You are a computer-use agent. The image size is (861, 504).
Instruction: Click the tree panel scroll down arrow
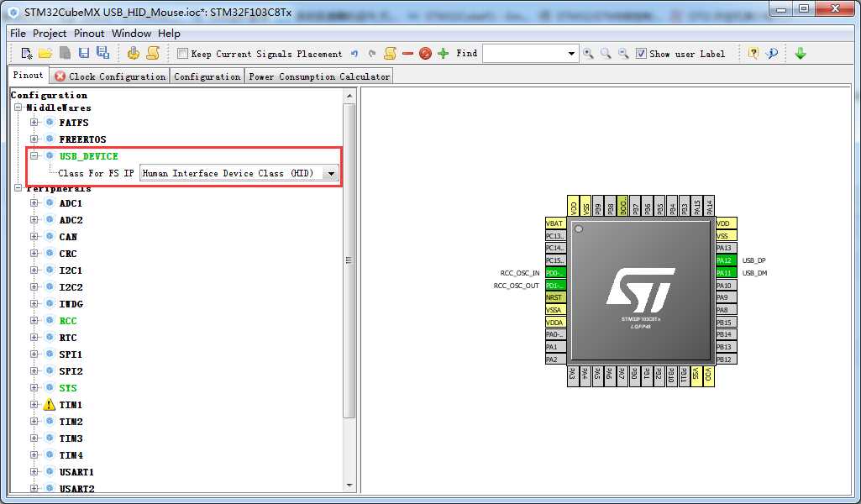[349, 486]
